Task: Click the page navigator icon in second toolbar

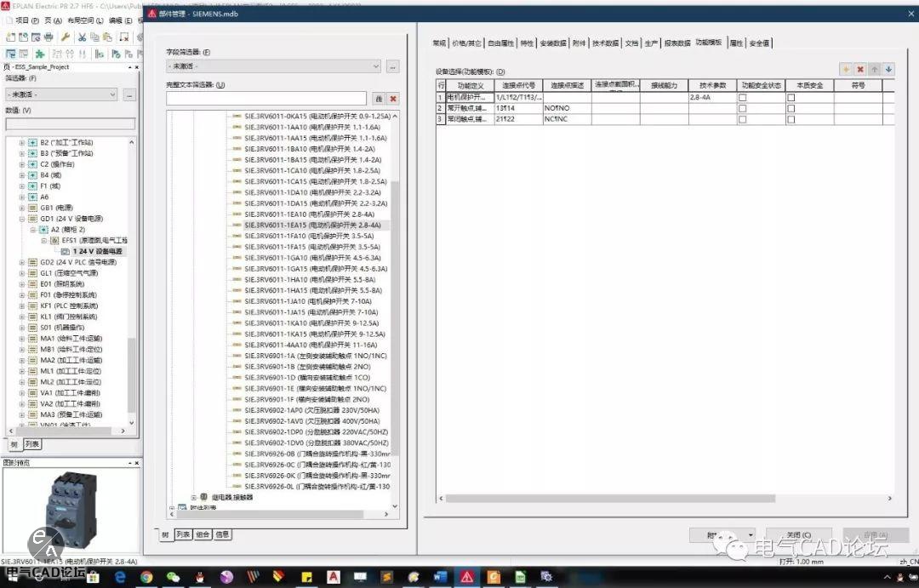Action: tap(10, 54)
